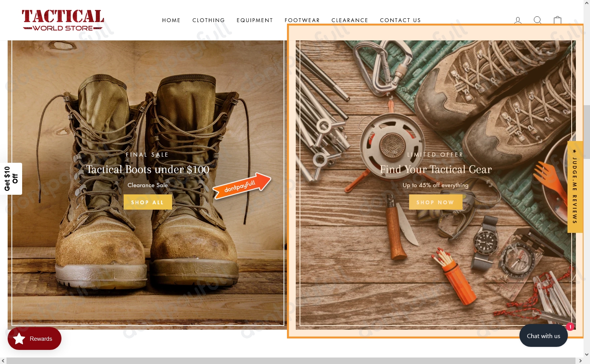Click the Rewards star icon

(x=19, y=338)
